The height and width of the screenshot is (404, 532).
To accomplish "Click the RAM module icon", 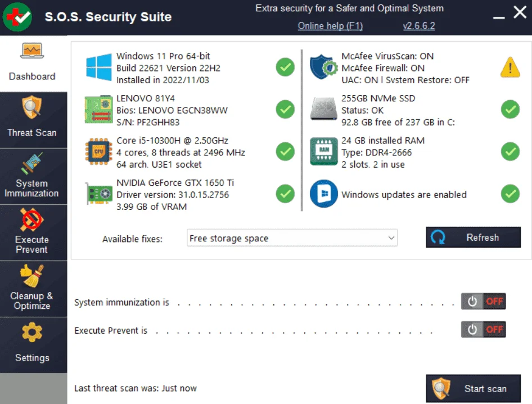I will 324,151.
